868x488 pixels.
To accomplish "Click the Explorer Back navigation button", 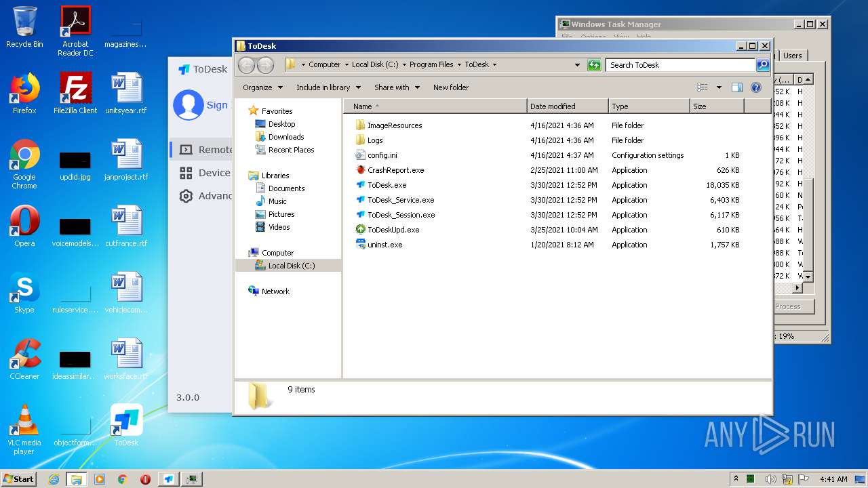I will pos(247,65).
